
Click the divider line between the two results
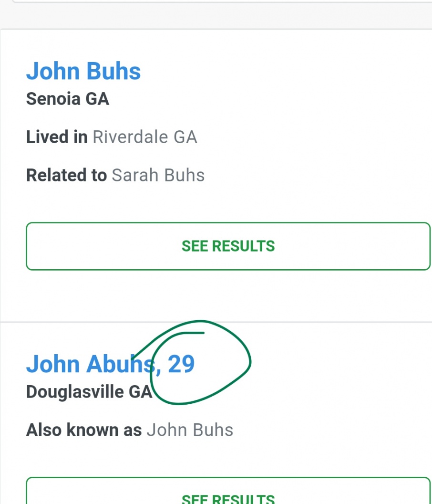216,322
